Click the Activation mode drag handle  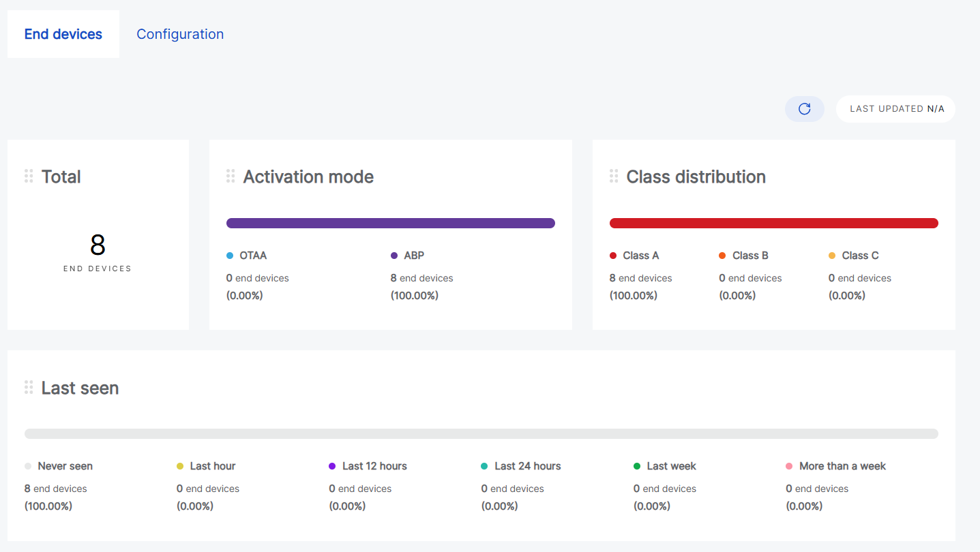[x=231, y=177]
